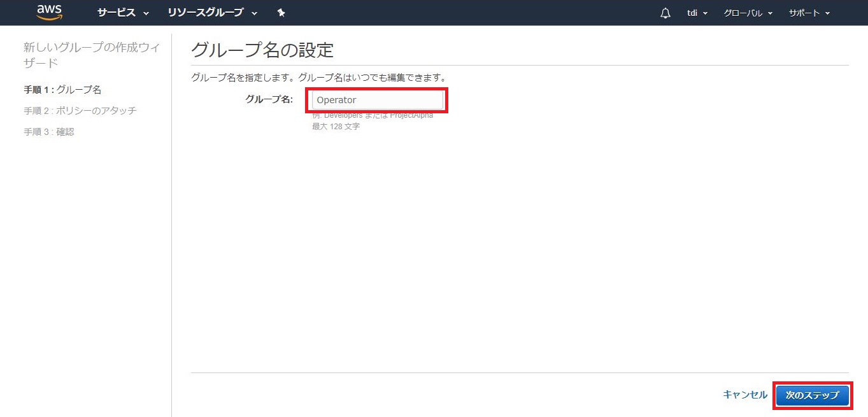Jump to 手順 3: 確認 step
868x417 pixels.
click(x=49, y=132)
